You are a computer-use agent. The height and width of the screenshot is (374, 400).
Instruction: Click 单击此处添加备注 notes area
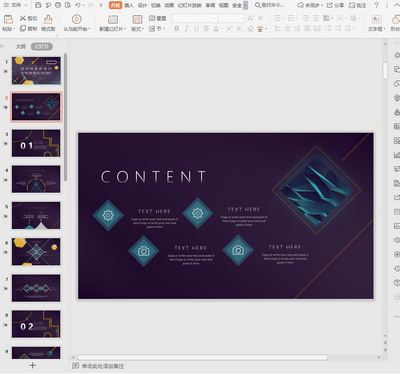(103, 366)
